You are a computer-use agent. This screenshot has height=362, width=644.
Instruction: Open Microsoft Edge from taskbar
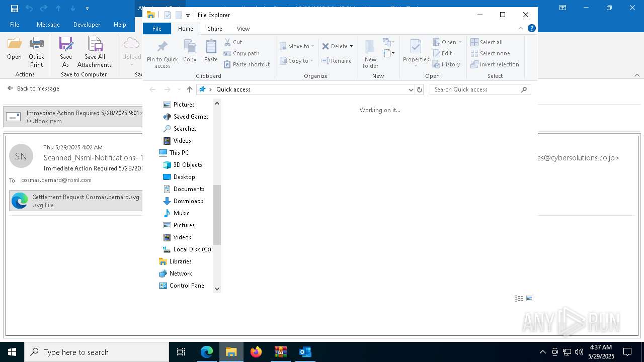click(x=207, y=352)
